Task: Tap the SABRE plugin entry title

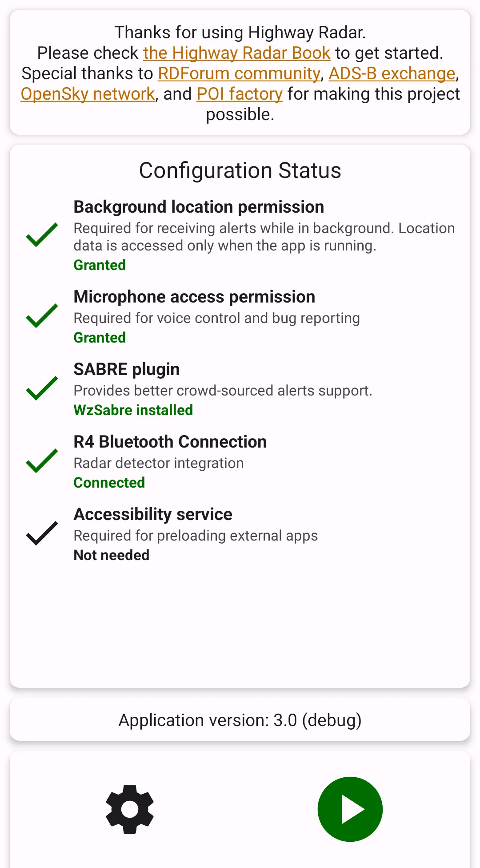Action: coord(127,369)
